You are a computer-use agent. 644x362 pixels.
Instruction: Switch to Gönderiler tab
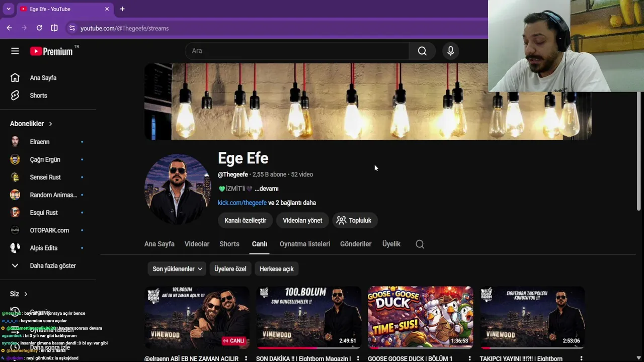356,244
